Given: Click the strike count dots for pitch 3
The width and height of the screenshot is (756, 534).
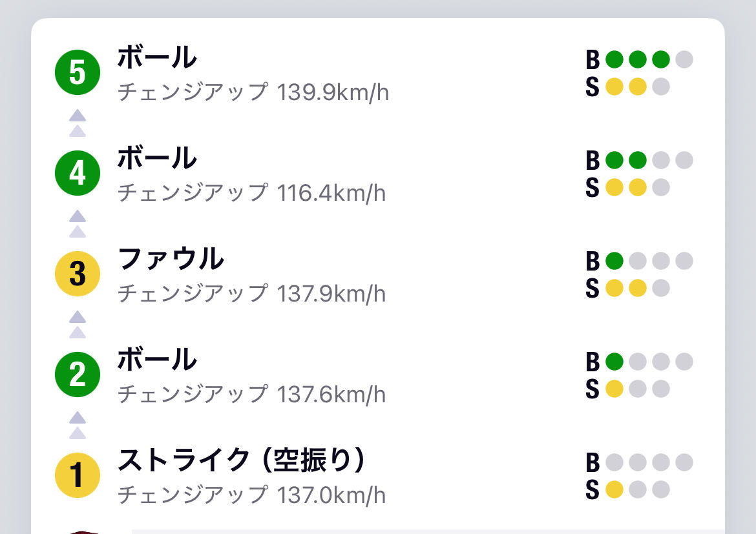Looking at the screenshot, I should pyautogui.click(x=637, y=288).
